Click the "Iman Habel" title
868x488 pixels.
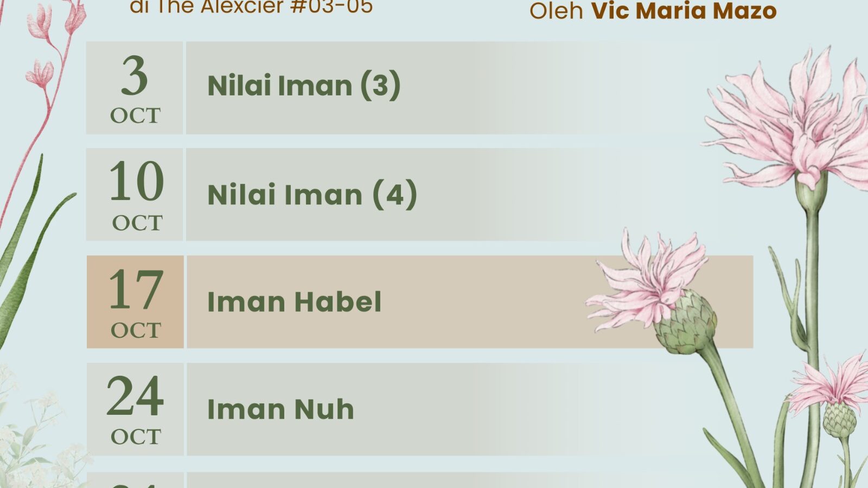(x=294, y=302)
